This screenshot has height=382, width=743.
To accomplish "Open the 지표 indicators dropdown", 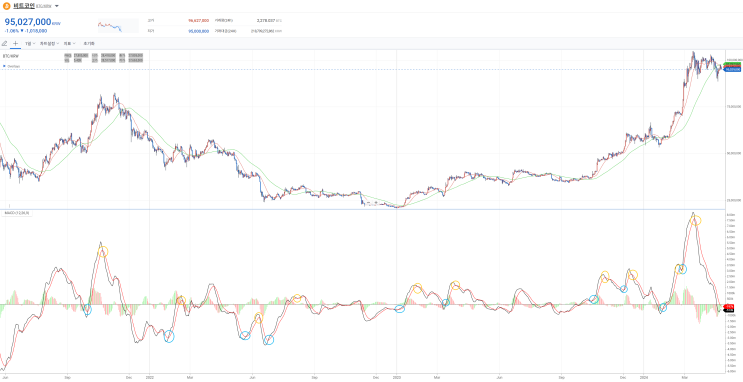I will pyautogui.click(x=70, y=43).
